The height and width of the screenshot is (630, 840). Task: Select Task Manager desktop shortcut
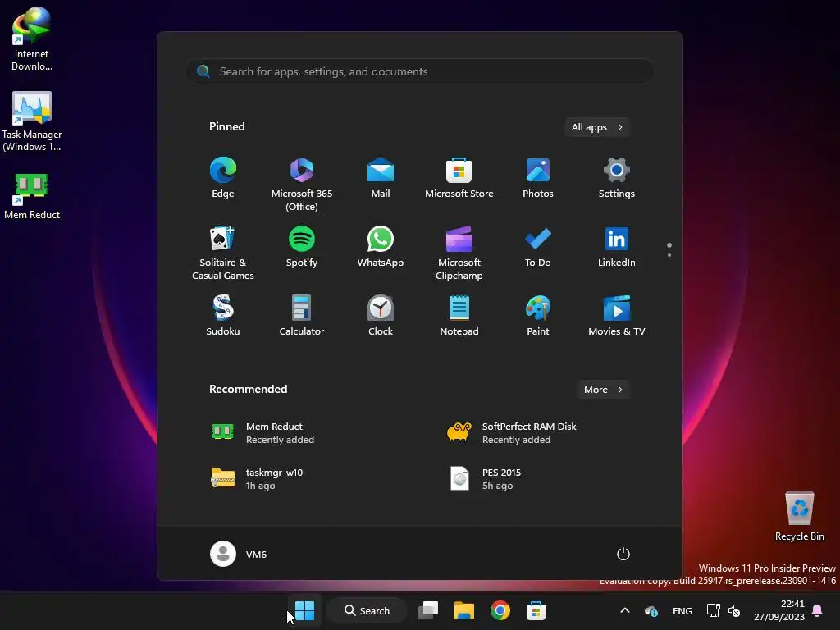tap(32, 121)
